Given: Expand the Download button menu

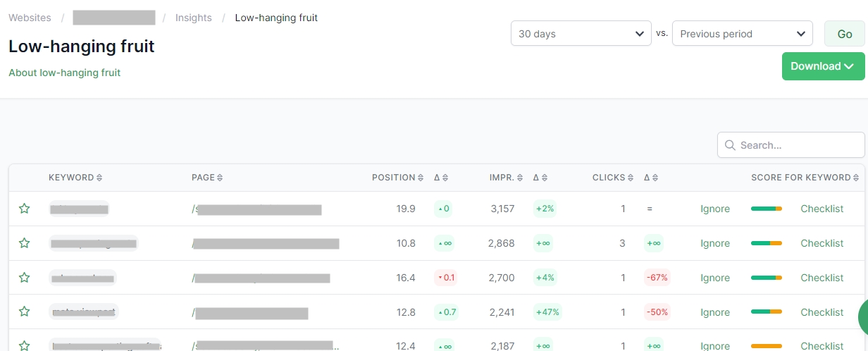Looking at the screenshot, I should coord(823,66).
